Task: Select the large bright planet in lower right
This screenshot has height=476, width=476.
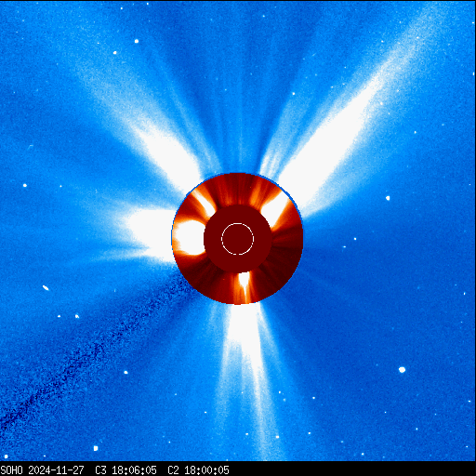Action: point(402,369)
